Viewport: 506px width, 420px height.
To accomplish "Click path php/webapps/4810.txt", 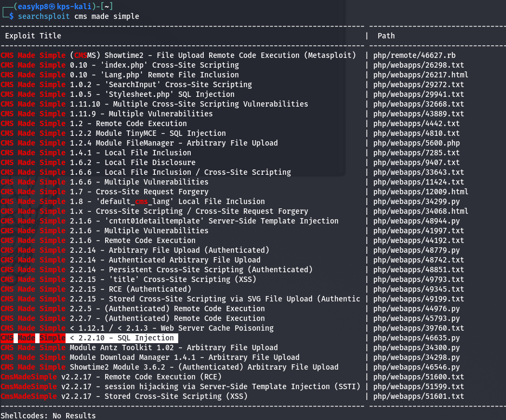I will (416, 134).
